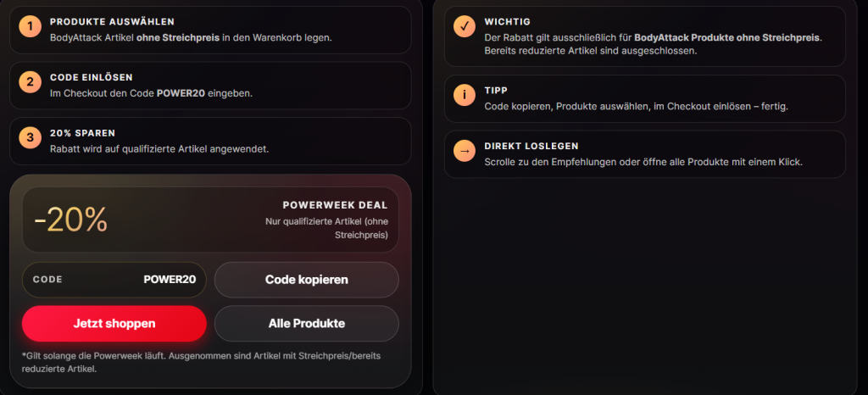Click the Powerweek Deal heading

335,205
